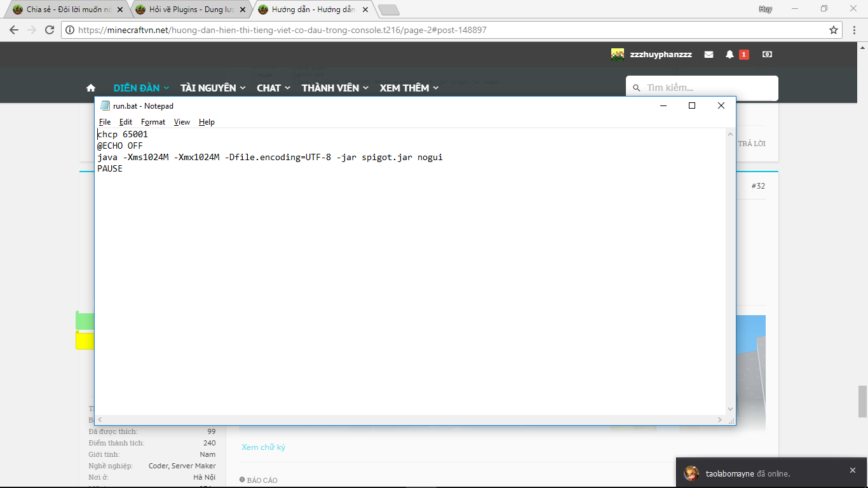
Task: Dismiss the taolabomayne online notification
Action: click(x=853, y=470)
